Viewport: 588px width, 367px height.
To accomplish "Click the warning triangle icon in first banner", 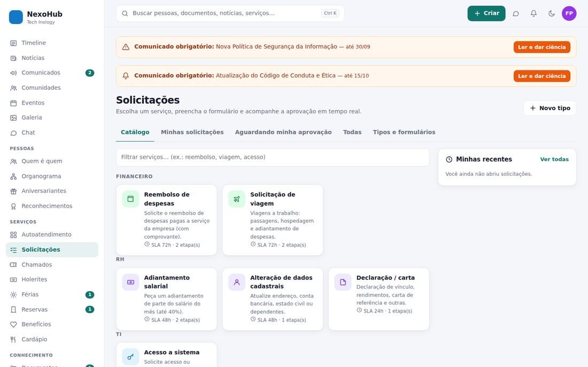I will [126, 47].
